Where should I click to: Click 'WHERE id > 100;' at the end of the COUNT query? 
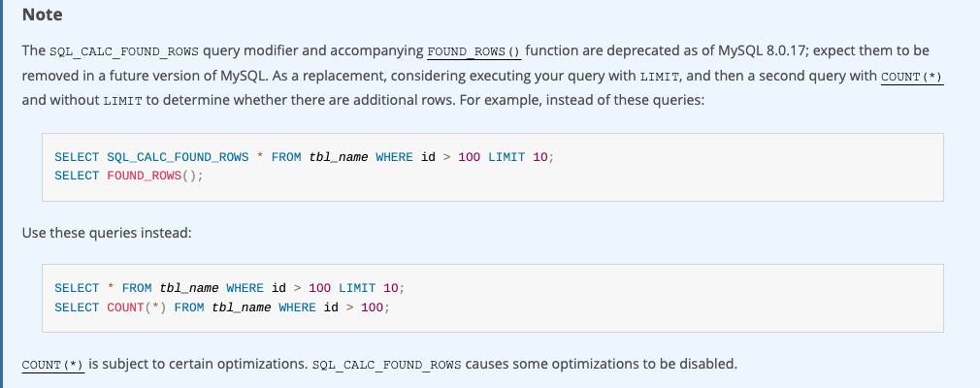[x=335, y=307]
